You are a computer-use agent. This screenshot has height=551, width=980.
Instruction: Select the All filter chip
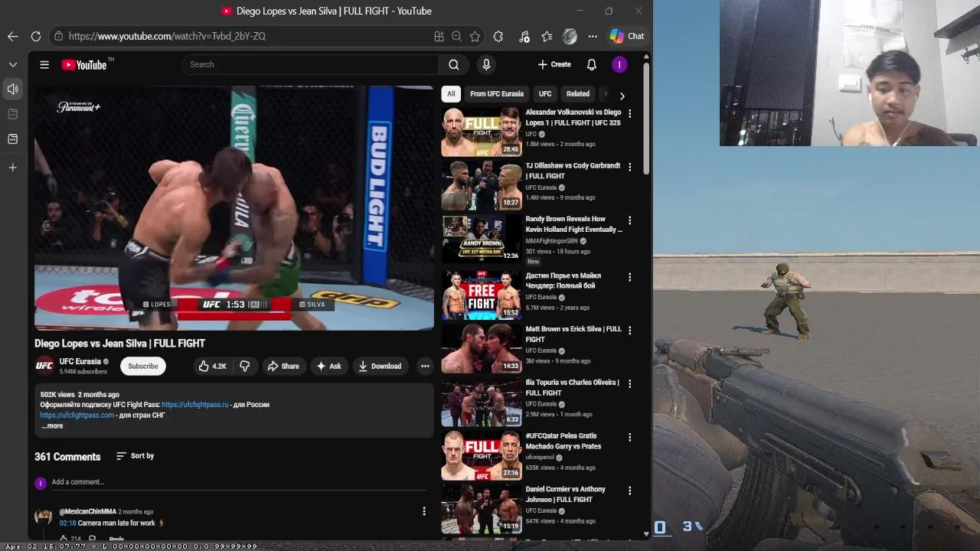(x=451, y=94)
